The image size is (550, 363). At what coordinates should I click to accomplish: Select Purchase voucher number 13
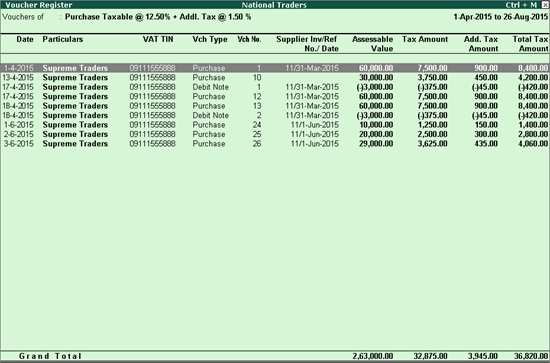click(275, 106)
